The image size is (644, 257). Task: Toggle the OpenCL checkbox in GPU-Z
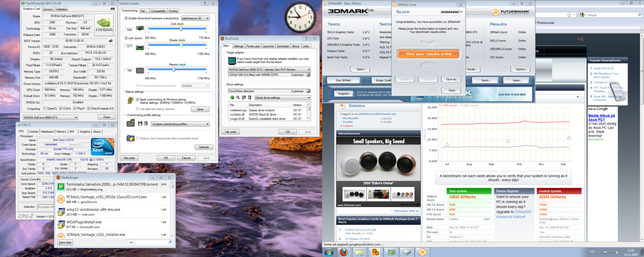tap(45, 109)
